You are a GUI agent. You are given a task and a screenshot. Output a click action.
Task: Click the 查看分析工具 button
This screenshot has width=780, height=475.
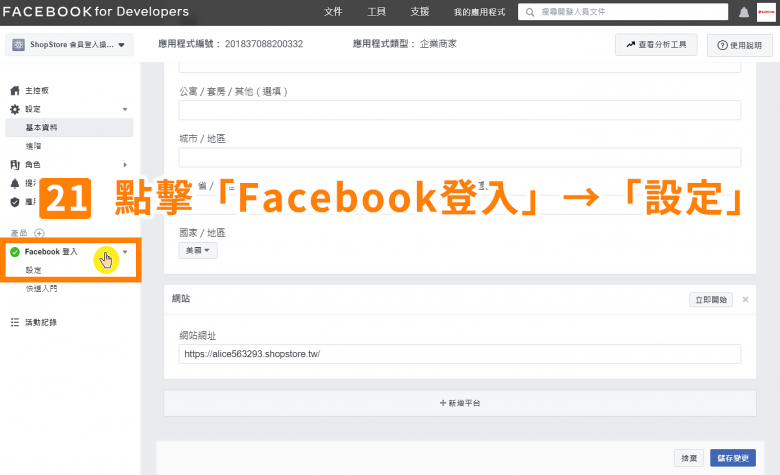(656, 45)
